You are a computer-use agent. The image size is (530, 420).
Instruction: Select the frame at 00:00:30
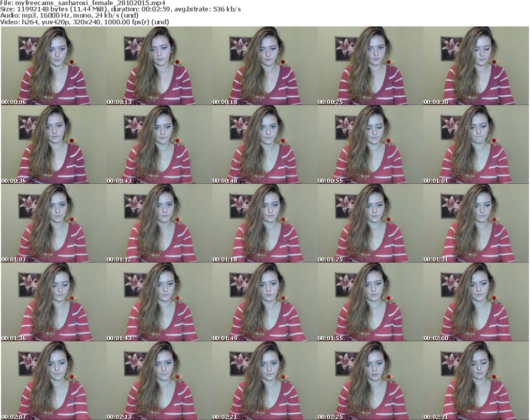(476, 66)
